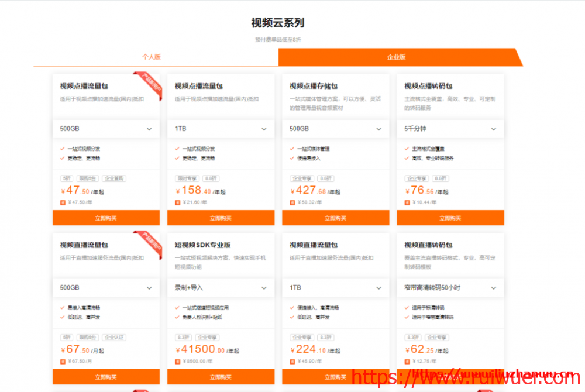Click the orange icon beside ¥47.50/年 price
The height and width of the screenshot is (392, 585).
point(63,202)
